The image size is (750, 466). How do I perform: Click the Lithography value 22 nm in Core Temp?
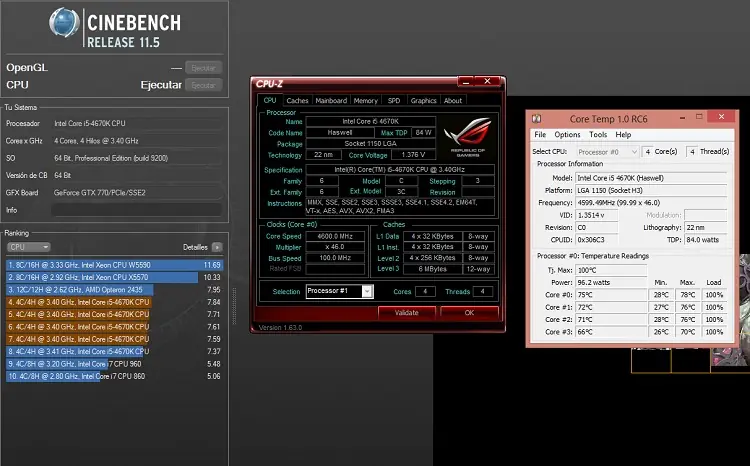tap(706, 227)
